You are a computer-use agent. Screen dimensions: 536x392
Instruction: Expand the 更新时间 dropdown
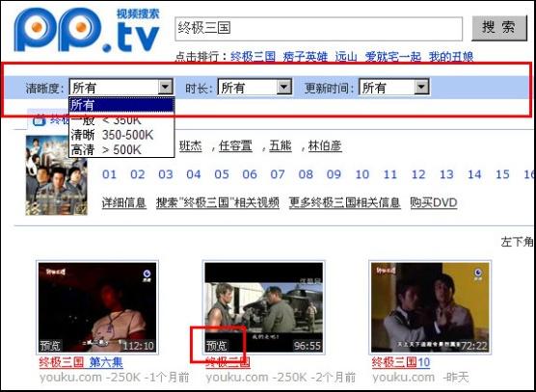click(421, 87)
